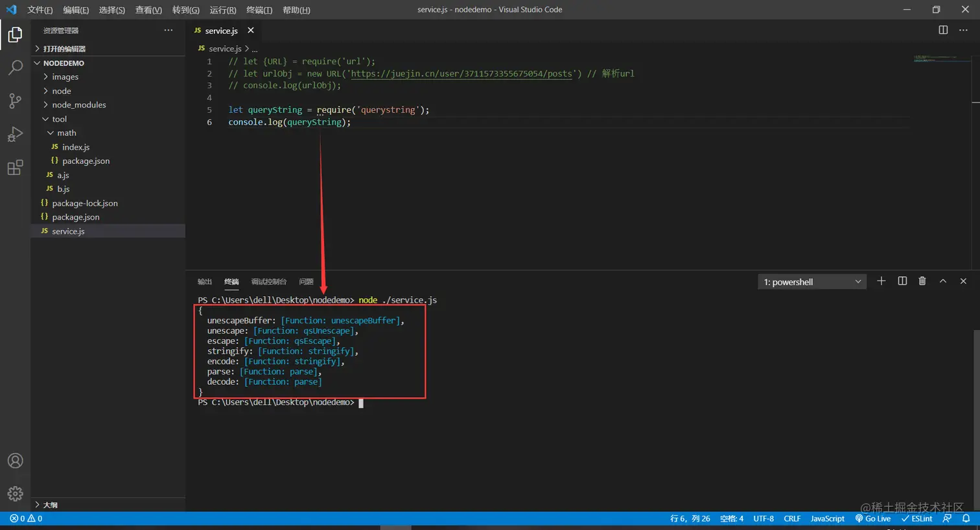980x530 pixels.
Task: Close the terminal panel
Action: 963,281
